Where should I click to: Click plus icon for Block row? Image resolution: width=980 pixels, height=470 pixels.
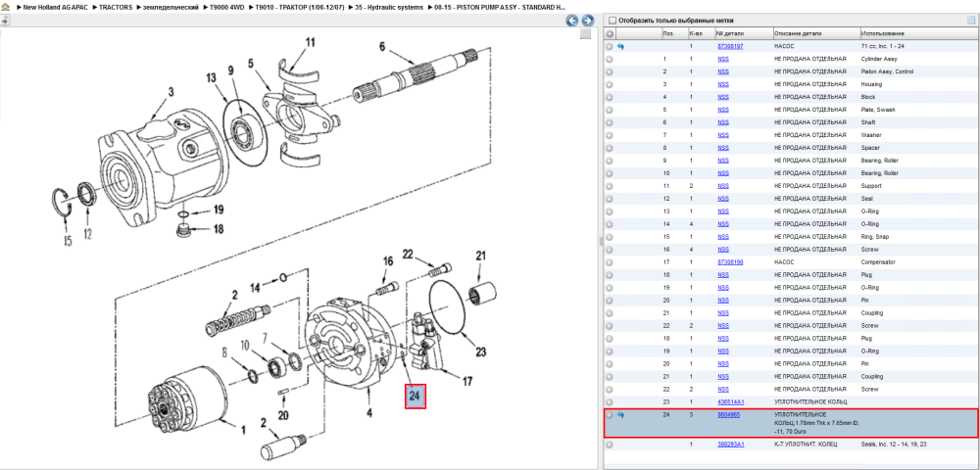tap(610, 97)
